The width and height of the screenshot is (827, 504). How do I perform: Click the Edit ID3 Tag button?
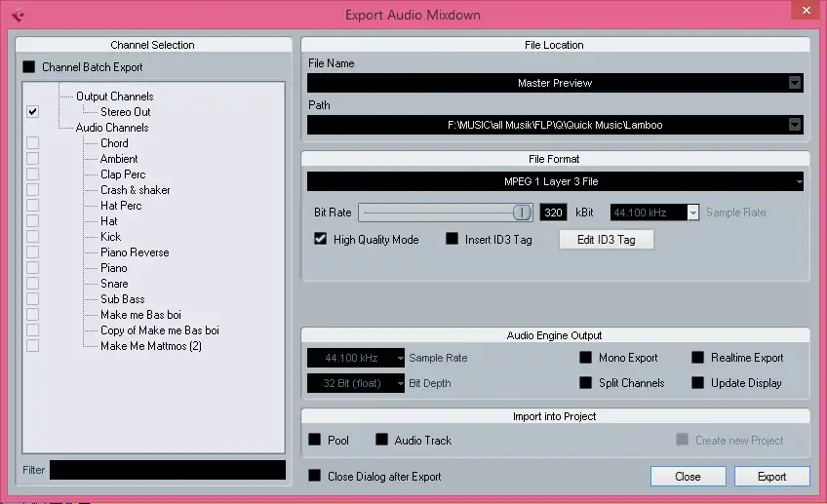tap(606, 240)
